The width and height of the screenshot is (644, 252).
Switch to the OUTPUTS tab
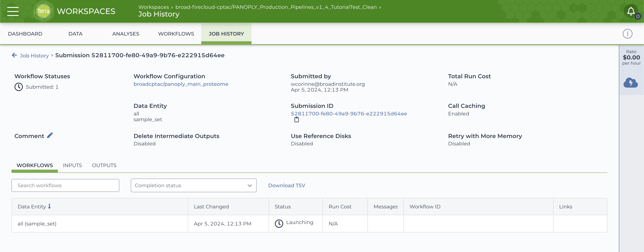tap(104, 165)
